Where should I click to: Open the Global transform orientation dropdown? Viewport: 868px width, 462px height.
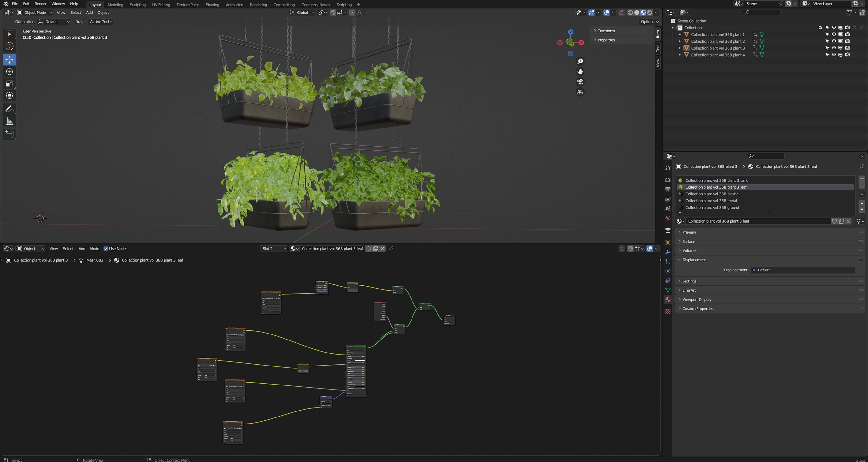click(302, 13)
